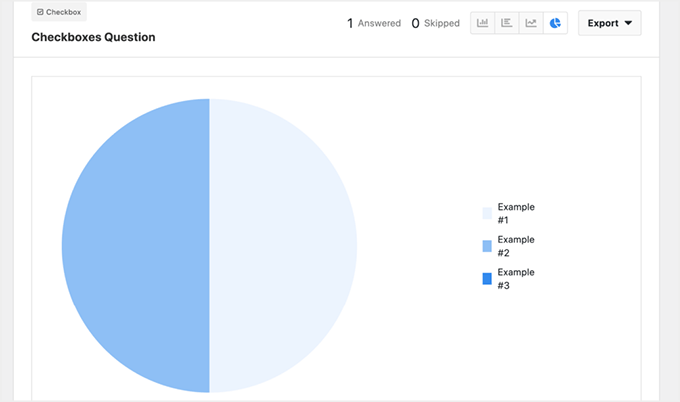Select the line graph view icon

click(x=531, y=23)
